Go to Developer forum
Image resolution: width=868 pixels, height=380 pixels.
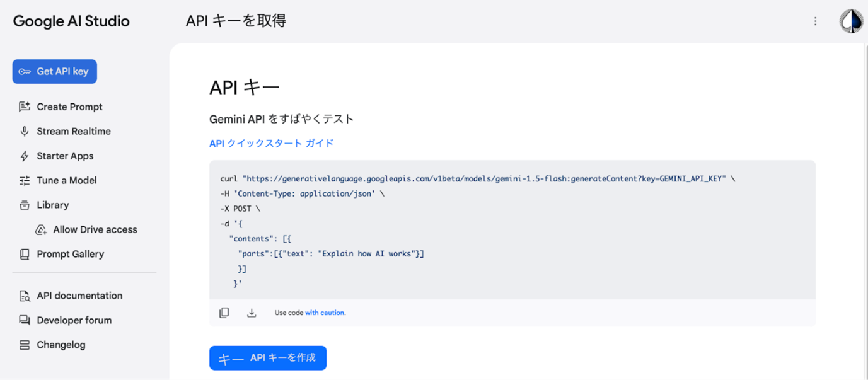pos(74,320)
